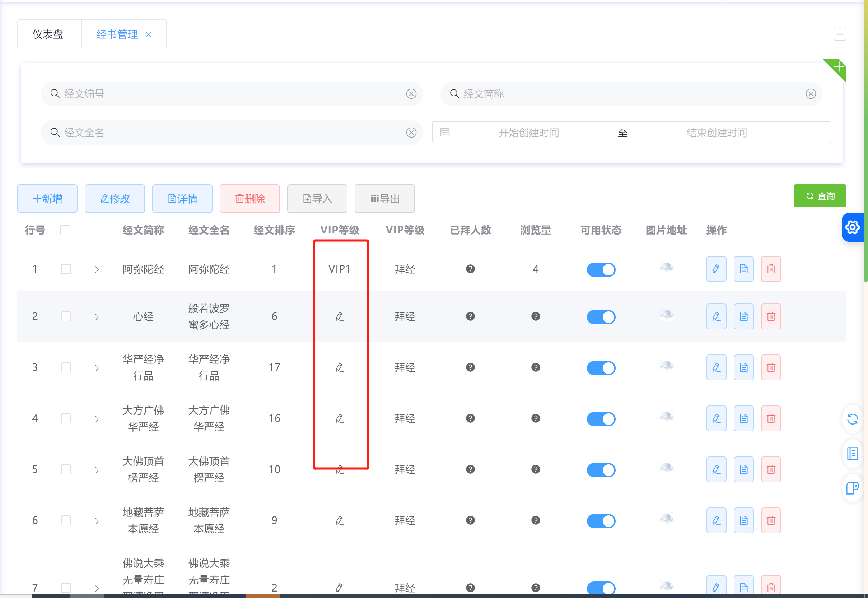This screenshot has height=598, width=868.
Task: Focus the 经文编号 search input
Action: (232, 94)
